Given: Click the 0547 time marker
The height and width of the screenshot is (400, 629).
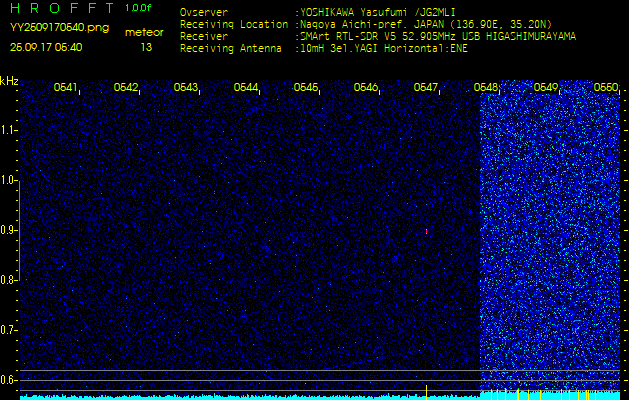Looking at the screenshot, I should pyautogui.click(x=425, y=87).
